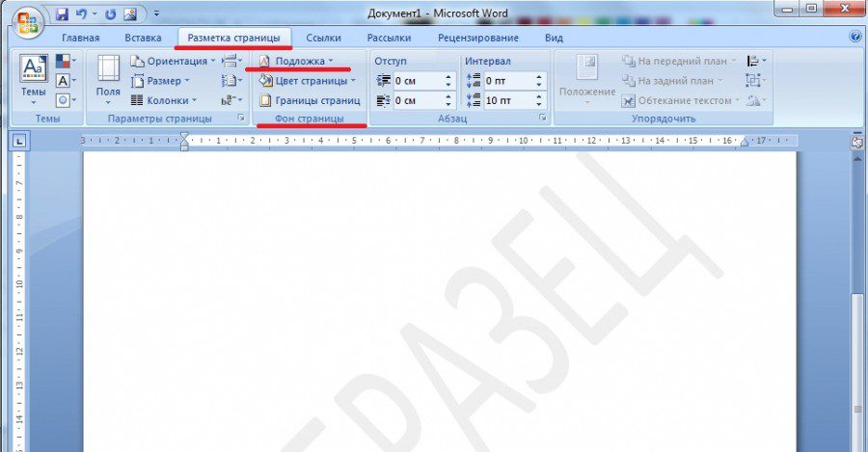Image resolution: width=868 pixels, height=452 pixels.
Task: Expand the Размер page size dropdown
Action: pos(160,81)
